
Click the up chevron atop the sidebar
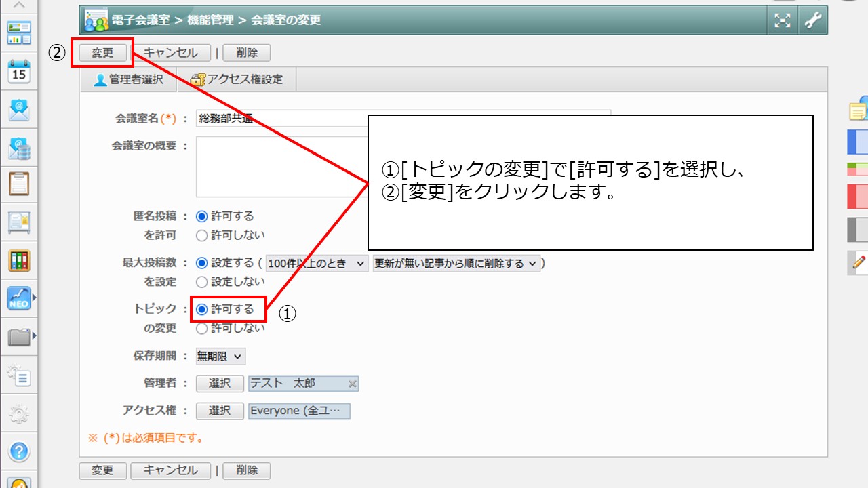19,5
